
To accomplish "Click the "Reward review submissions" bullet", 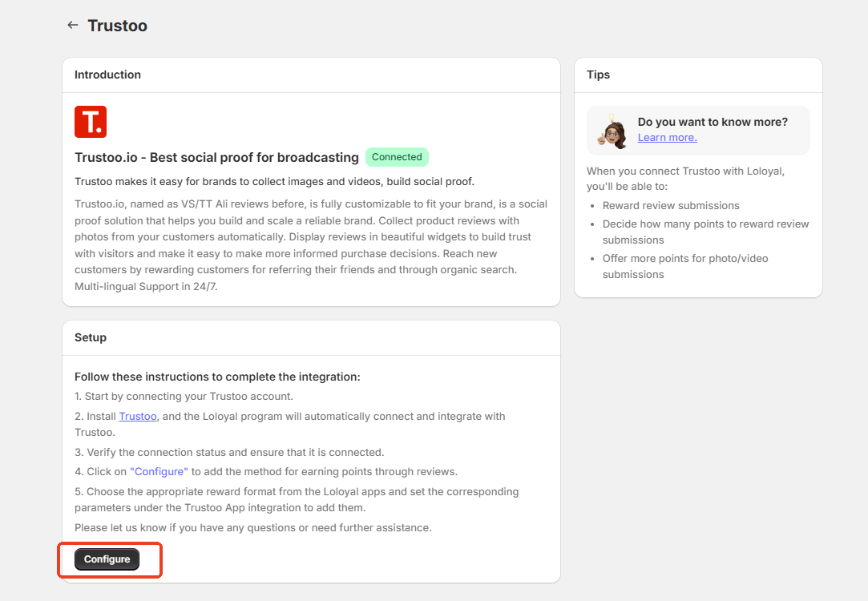I will coord(671,206).
